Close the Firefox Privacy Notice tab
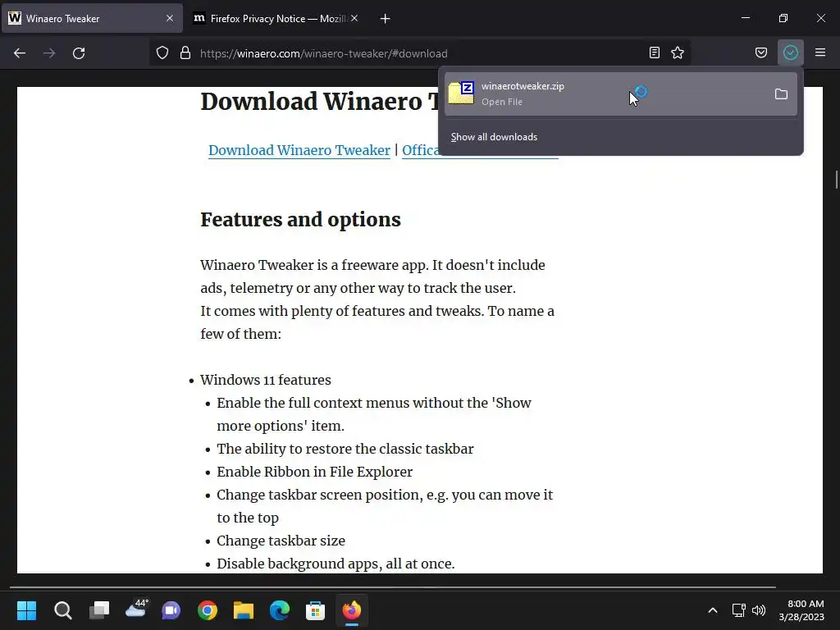The width and height of the screenshot is (840, 630). coord(354,18)
